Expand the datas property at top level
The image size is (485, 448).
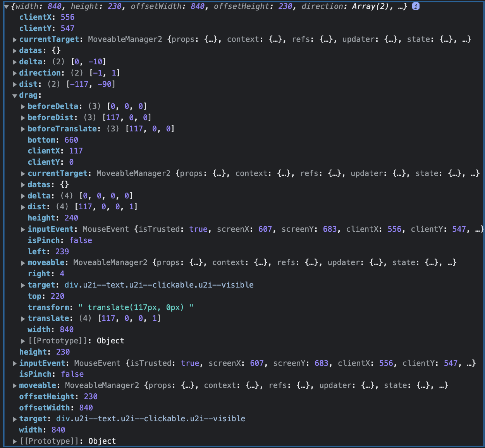(14, 50)
